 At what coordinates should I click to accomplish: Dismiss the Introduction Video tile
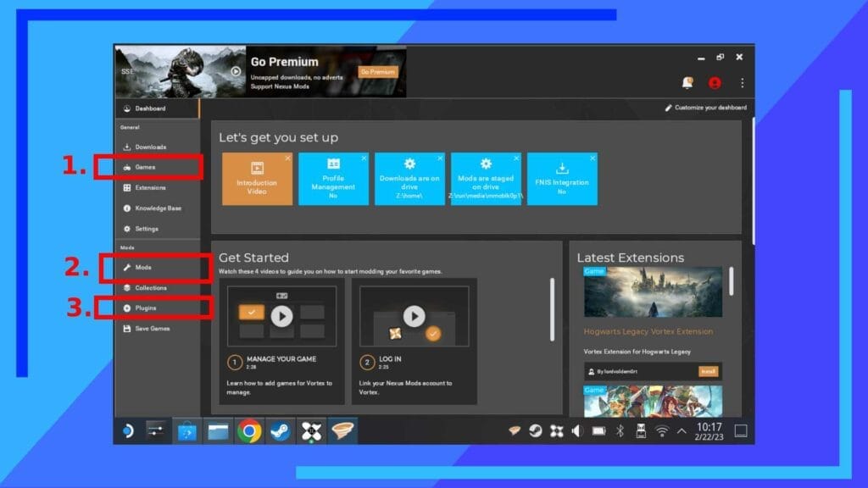(287, 158)
